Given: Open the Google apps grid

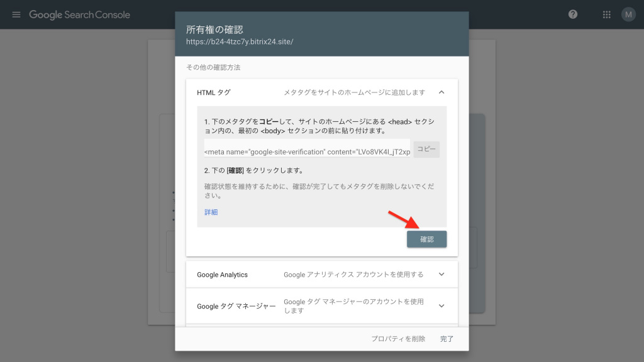Looking at the screenshot, I should [x=606, y=15].
